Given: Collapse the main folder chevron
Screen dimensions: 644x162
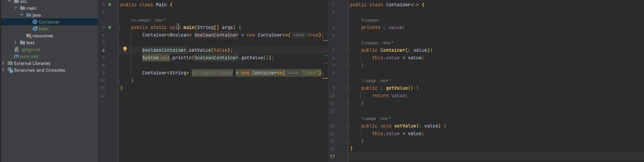Looking at the screenshot, I should click(x=16, y=8).
